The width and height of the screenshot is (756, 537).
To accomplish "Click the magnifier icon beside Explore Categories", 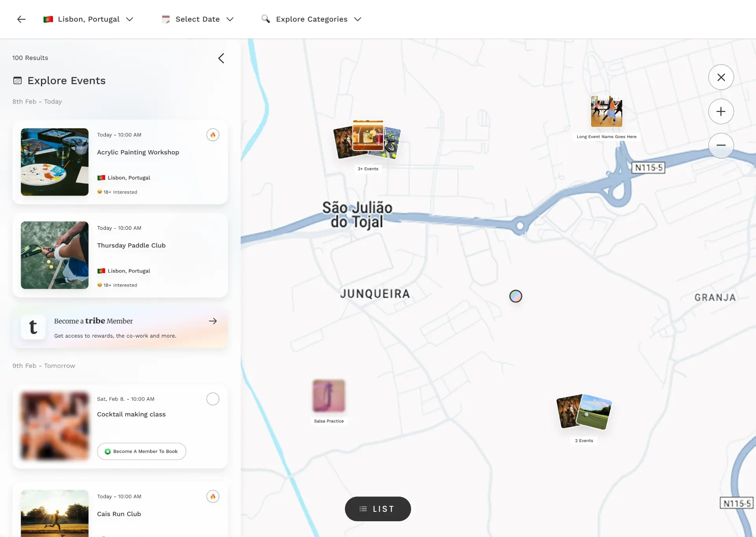I will coord(266,19).
